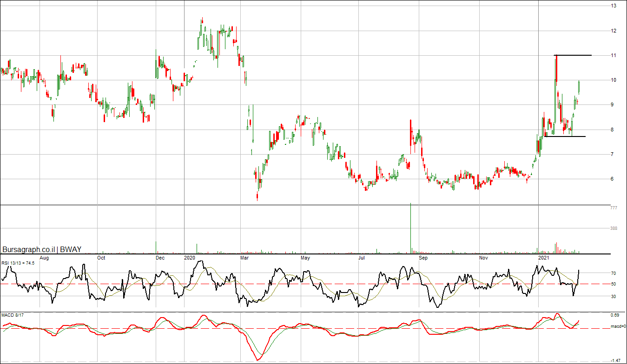Click the Aug month label on the time axis

(x=44, y=257)
